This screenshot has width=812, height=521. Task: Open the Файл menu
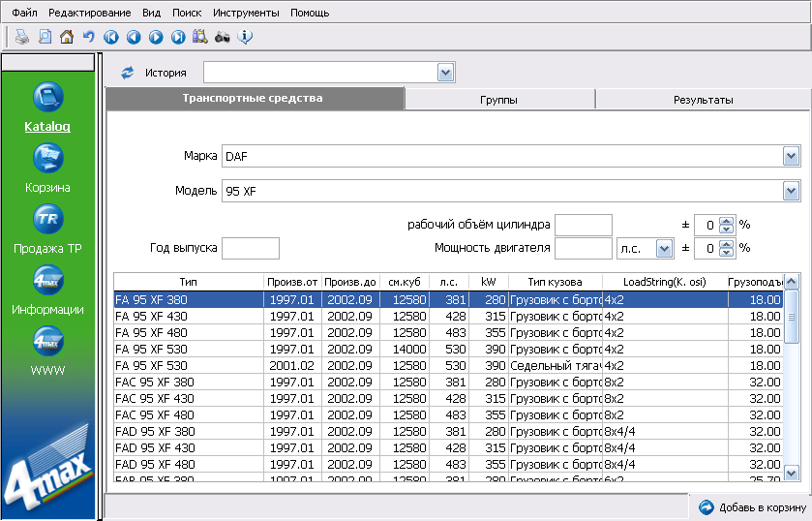point(24,13)
